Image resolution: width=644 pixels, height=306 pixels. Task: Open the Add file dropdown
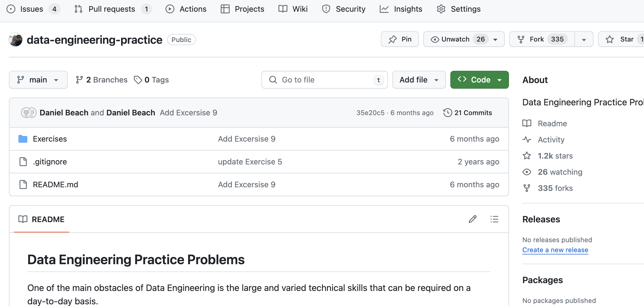[419, 79]
